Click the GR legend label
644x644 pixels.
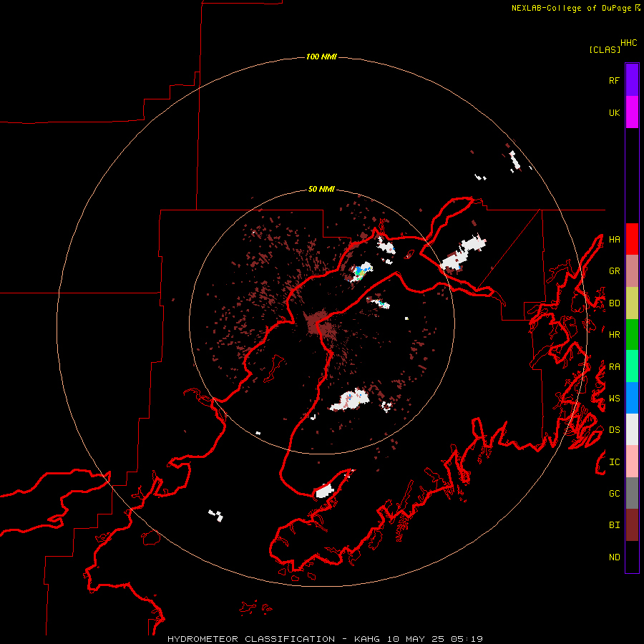click(614, 271)
